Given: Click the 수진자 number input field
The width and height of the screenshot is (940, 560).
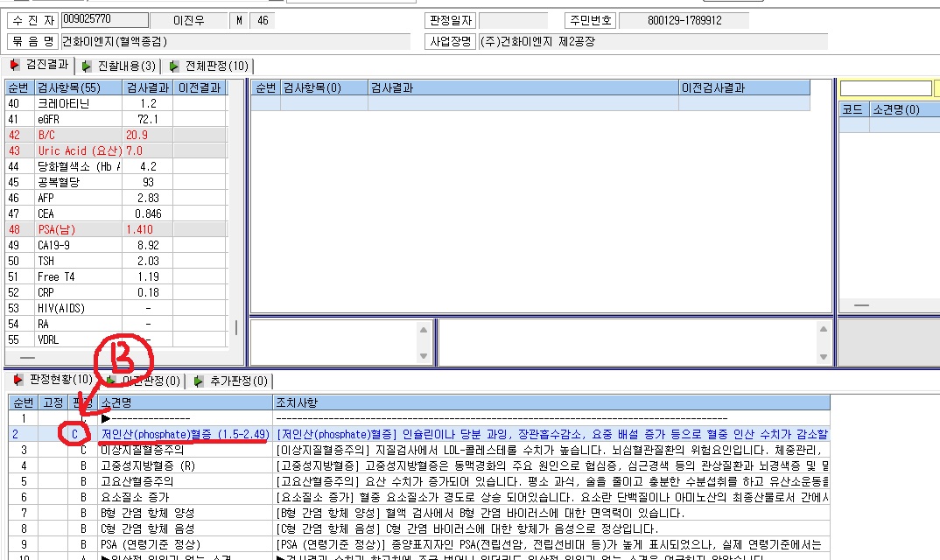Looking at the screenshot, I should [105, 20].
